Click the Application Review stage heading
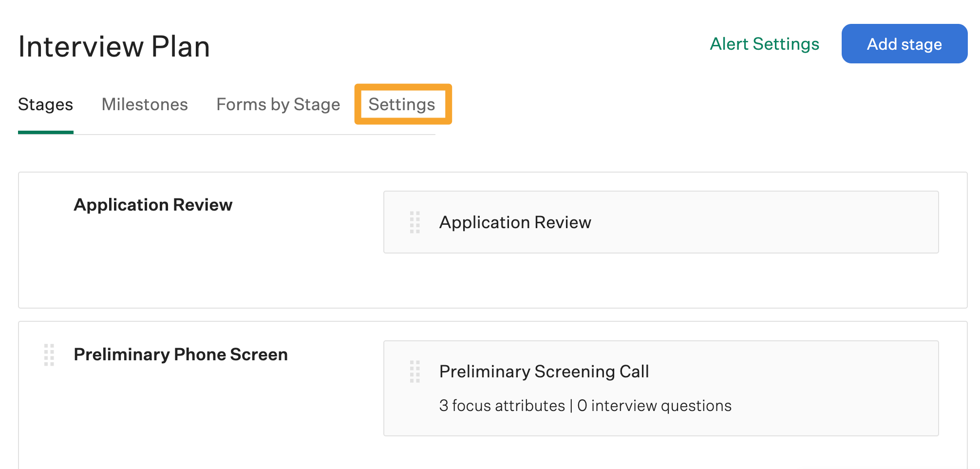This screenshot has height=469, width=980. click(x=153, y=205)
